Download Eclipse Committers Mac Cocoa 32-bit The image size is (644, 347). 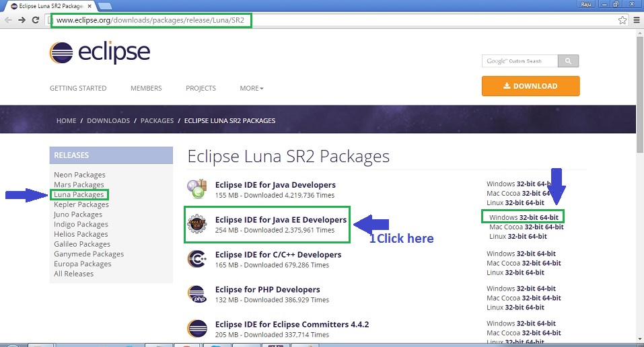(531, 333)
